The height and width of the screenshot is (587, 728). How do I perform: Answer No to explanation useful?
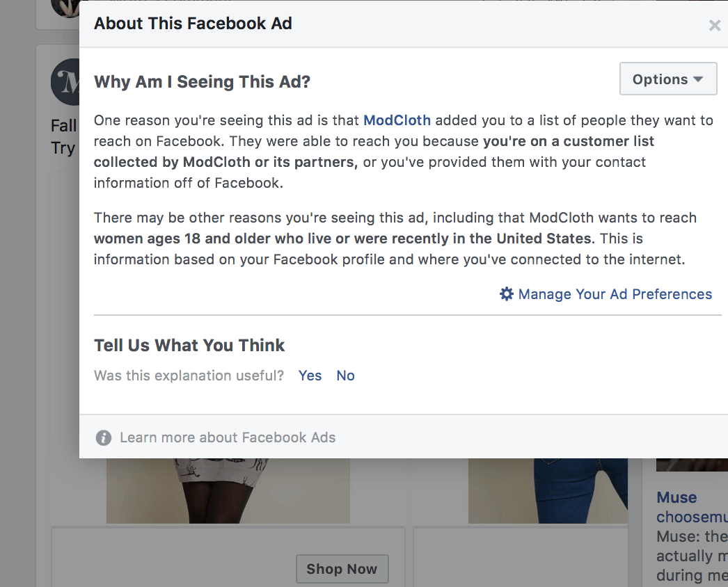pyautogui.click(x=345, y=376)
